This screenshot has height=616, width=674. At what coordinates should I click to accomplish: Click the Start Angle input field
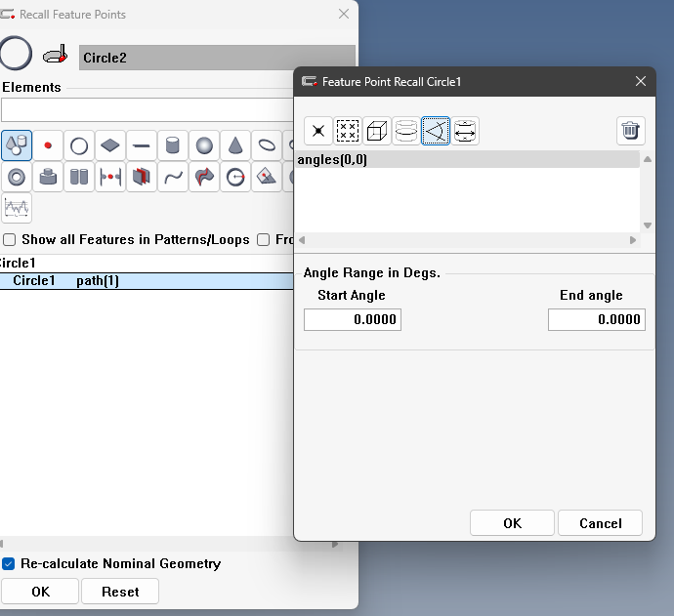[x=353, y=319]
